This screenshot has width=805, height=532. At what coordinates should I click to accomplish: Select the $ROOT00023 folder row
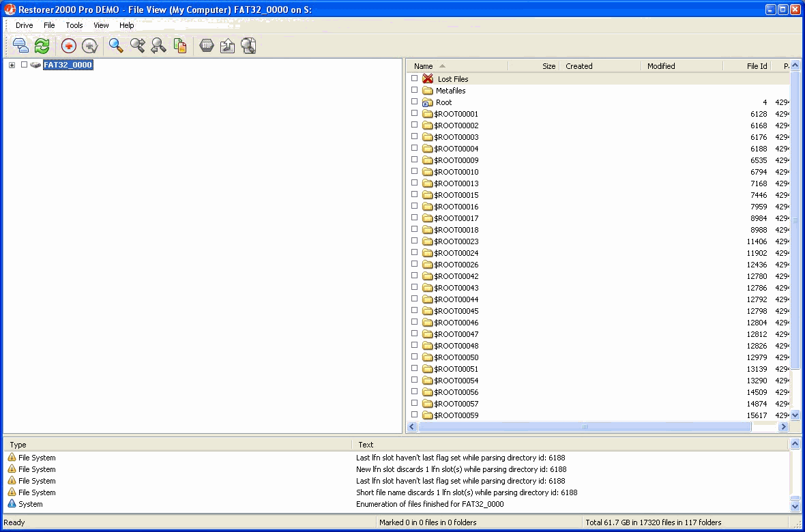(x=600, y=241)
